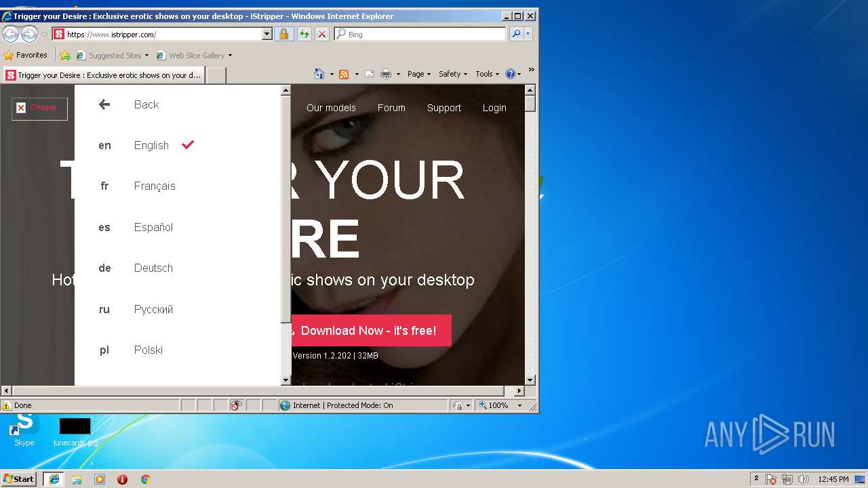
Task: Open Home button dropdown arrow
Action: [332, 74]
